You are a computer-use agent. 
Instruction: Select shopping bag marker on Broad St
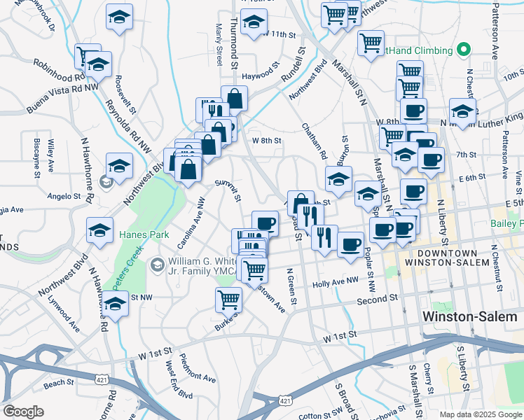301,202
